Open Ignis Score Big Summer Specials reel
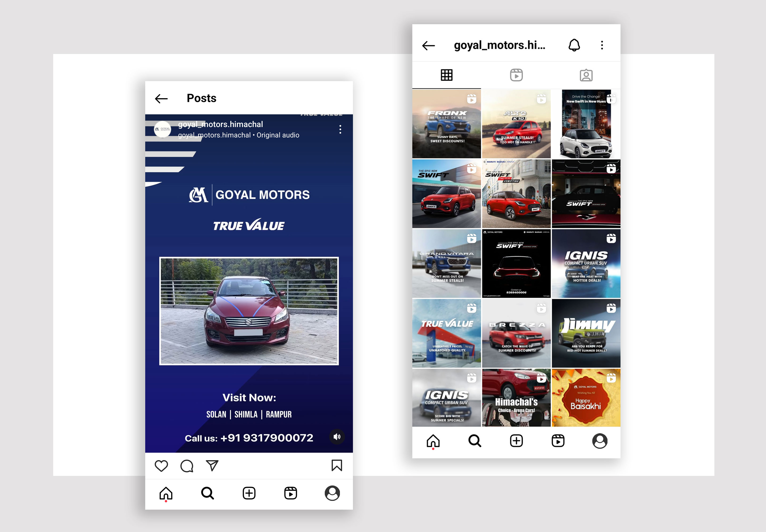Viewport: 766px width, 532px height. [446, 398]
